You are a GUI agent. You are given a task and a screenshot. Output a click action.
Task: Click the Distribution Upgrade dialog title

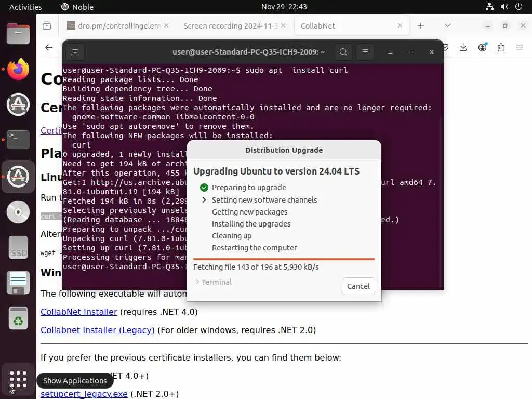coord(284,150)
